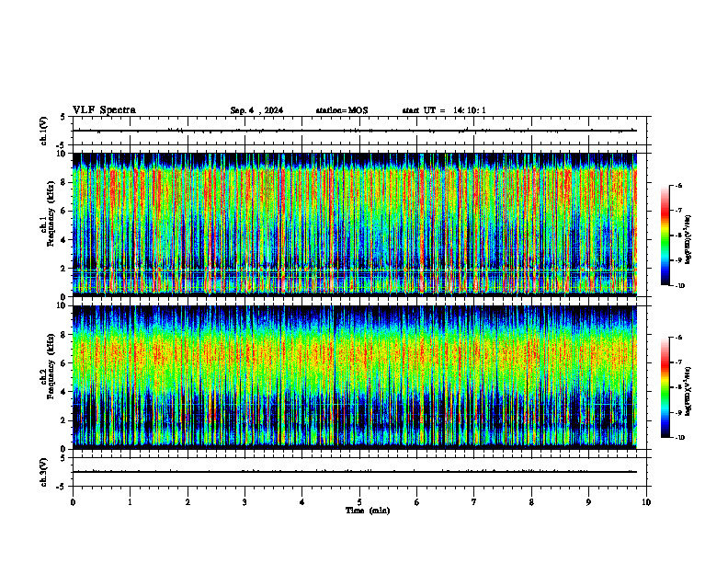Click time axis tick label '9'
Viewport: 728px width, 563px height.
tap(588, 502)
